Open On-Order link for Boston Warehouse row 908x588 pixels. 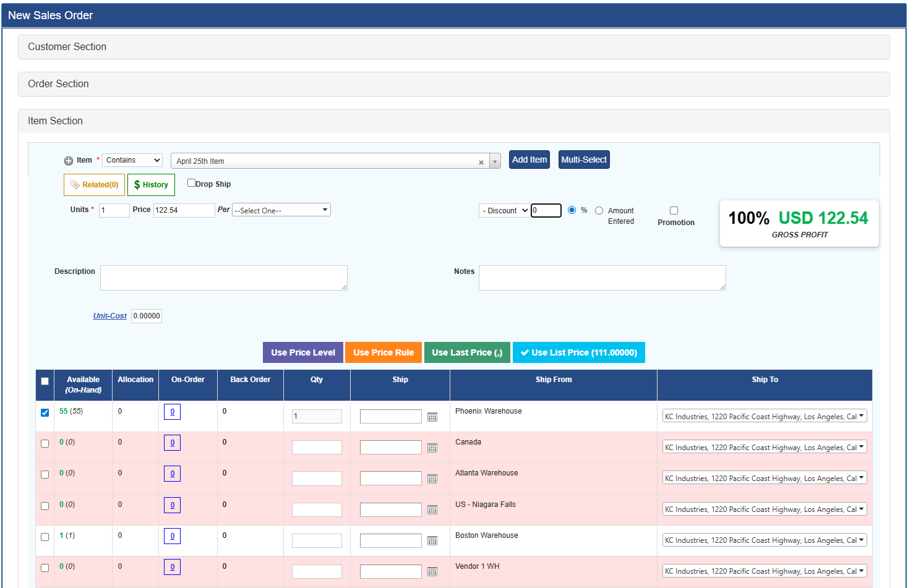172,536
